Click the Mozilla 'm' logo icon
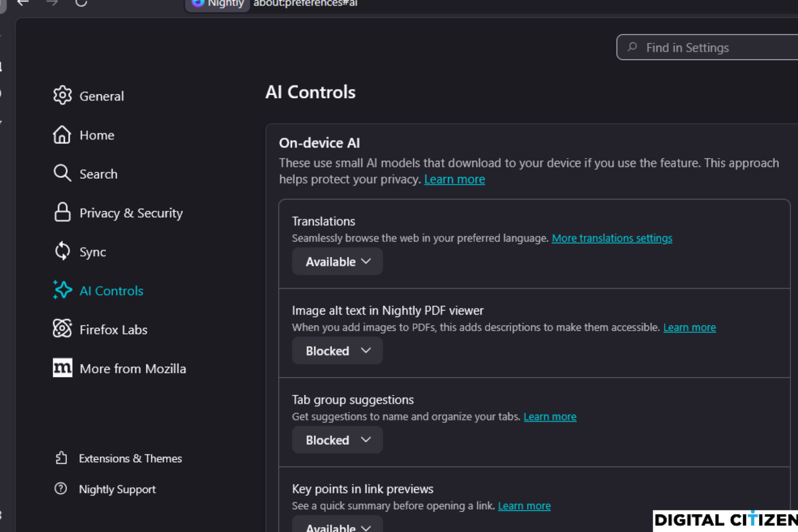This screenshot has width=798, height=532. tap(62, 368)
